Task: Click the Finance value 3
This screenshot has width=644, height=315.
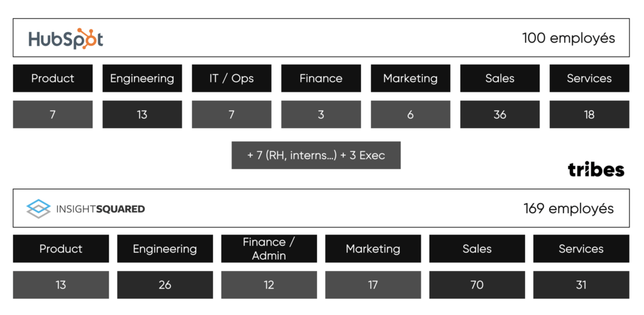Action: coord(321,114)
